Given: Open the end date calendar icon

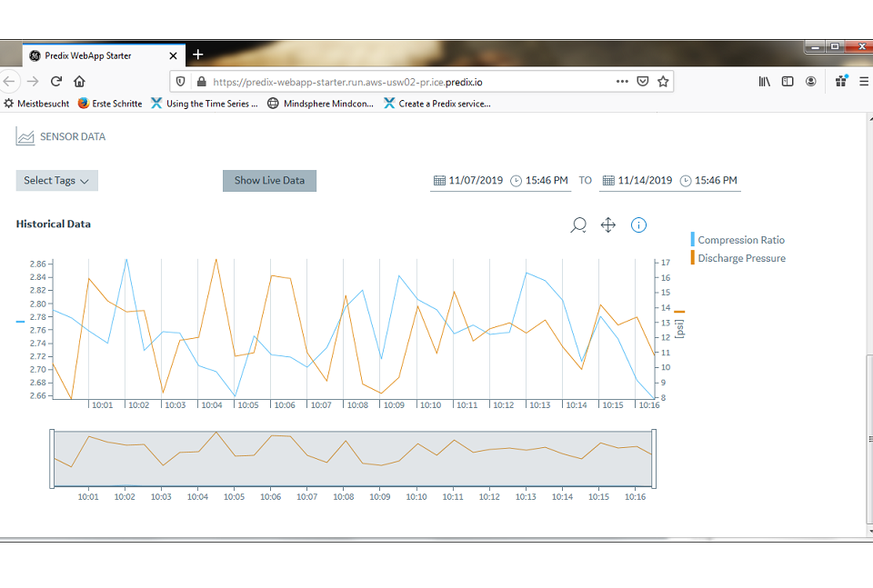Looking at the screenshot, I should coord(608,180).
